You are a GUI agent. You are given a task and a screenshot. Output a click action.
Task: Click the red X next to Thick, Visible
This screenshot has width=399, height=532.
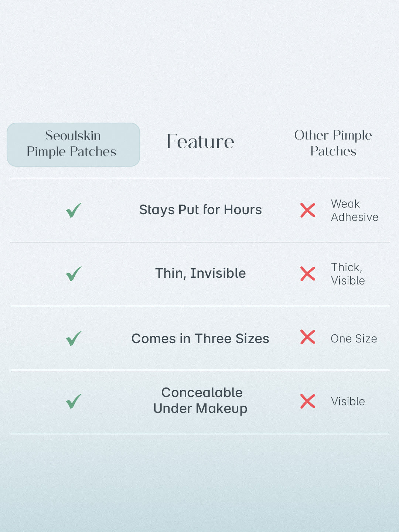point(308,274)
